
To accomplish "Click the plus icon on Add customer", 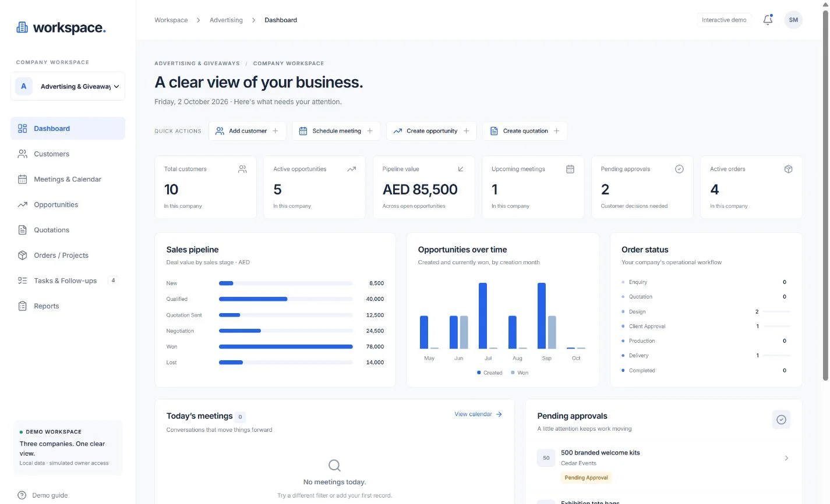I will pyautogui.click(x=276, y=131).
